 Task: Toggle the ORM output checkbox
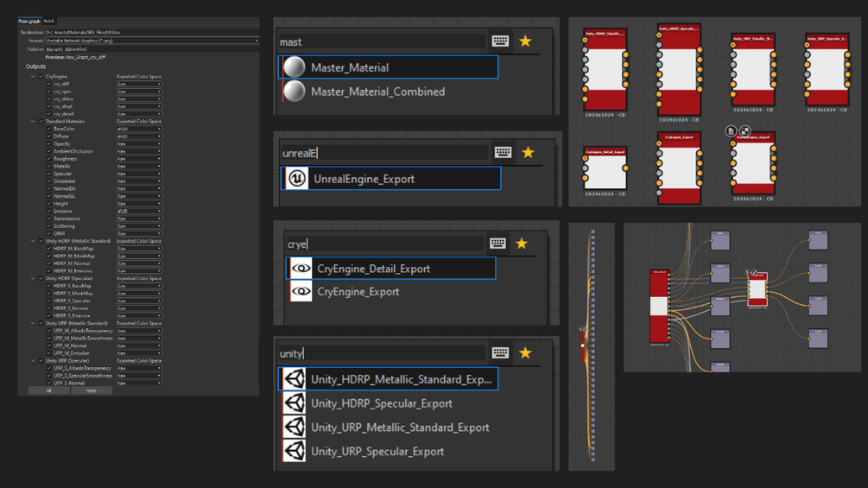click(48, 233)
